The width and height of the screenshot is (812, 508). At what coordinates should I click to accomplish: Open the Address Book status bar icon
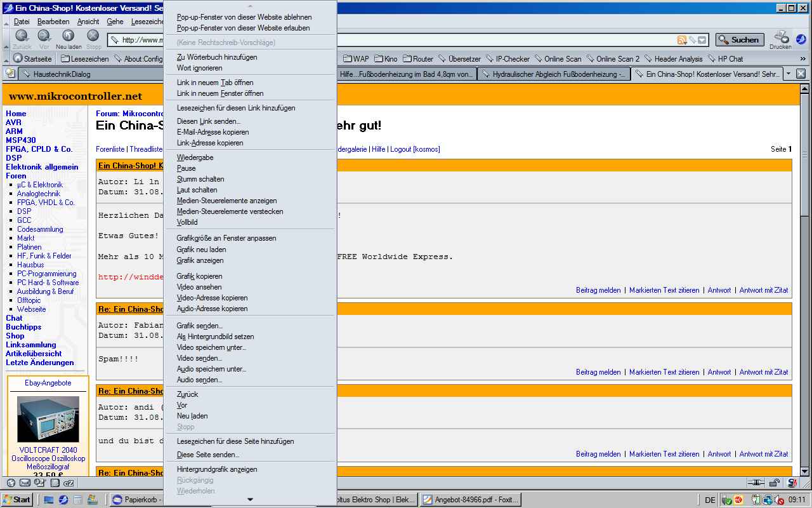pyautogui.click(x=55, y=483)
